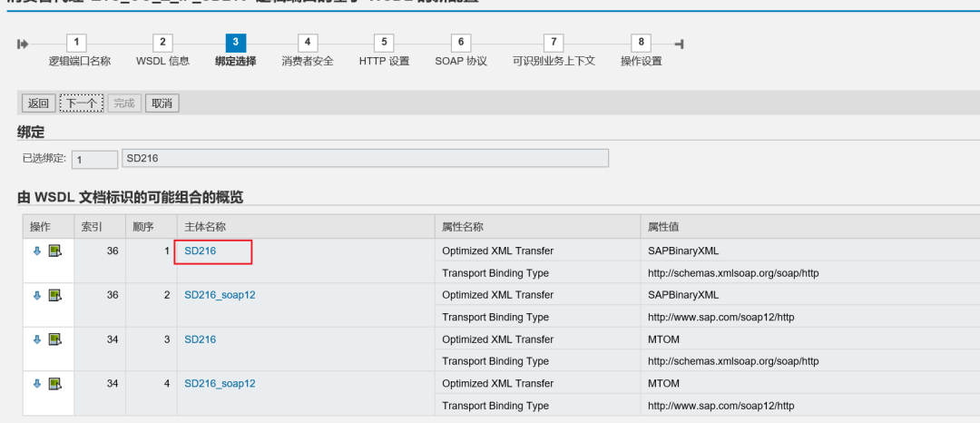Click Transport Binding Type in order 3 row
The image size is (980, 423).
(495, 361)
